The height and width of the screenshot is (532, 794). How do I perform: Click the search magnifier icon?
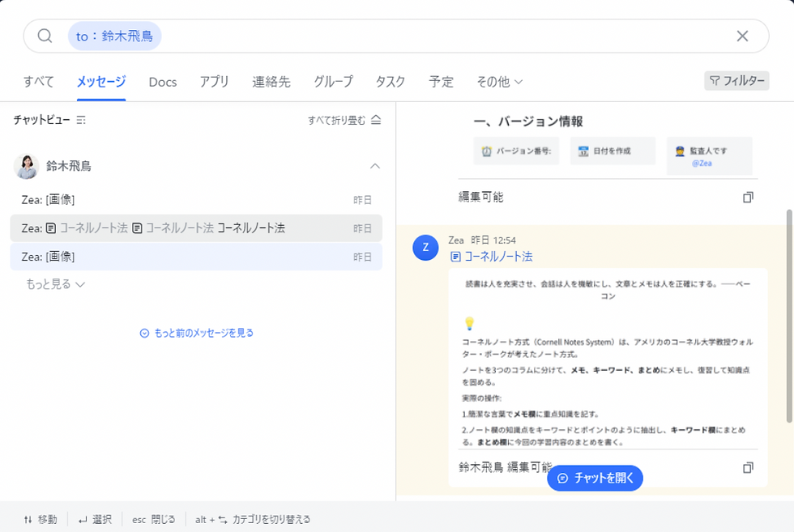click(45, 36)
